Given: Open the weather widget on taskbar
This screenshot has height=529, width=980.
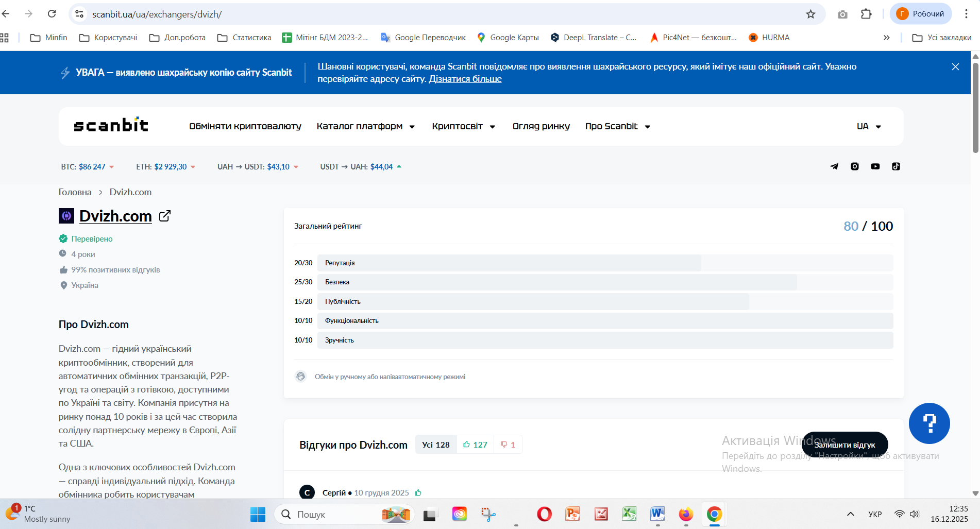Looking at the screenshot, I should click(38, 514).
